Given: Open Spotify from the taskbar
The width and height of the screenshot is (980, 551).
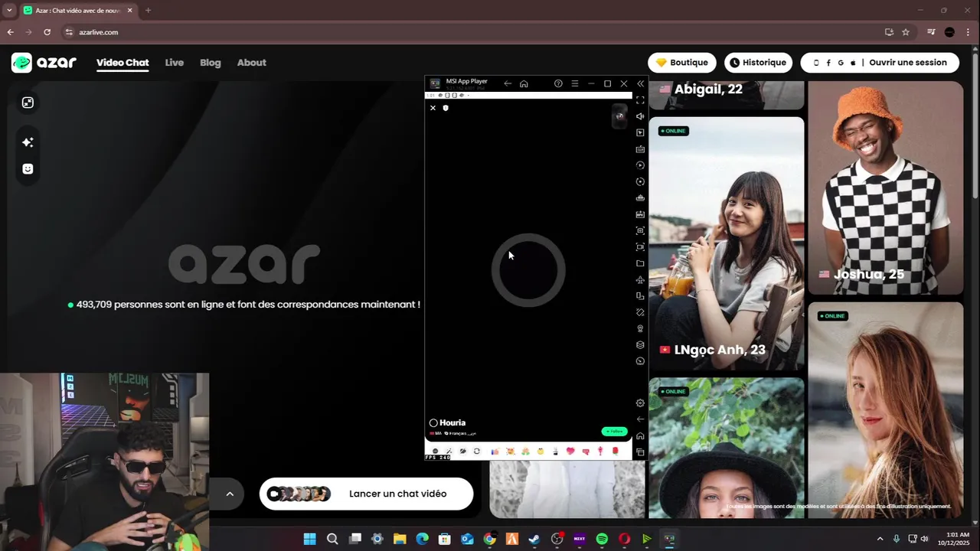Looking at the screenshot, I should pyautogui.click(x=602, y=539).
